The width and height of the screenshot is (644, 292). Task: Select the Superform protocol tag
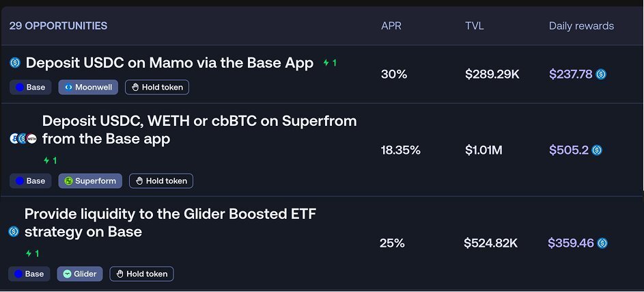click(x=90, y=181)
